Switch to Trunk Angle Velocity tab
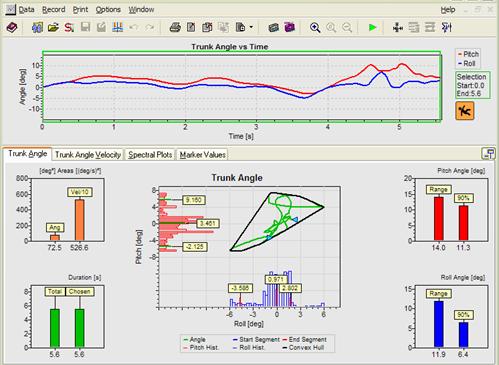The height and width of the screenshot is (365, 499). [x=88, y=155]
